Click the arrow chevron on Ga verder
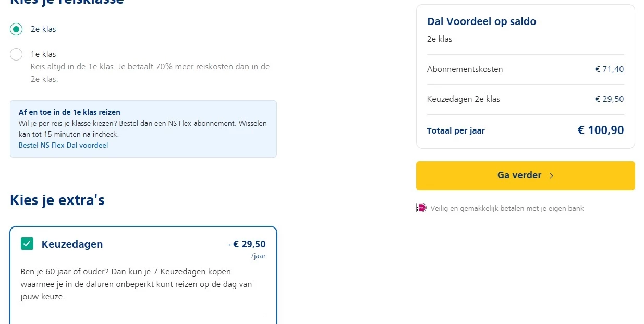 pyautogui.click(x=552, y=176)
